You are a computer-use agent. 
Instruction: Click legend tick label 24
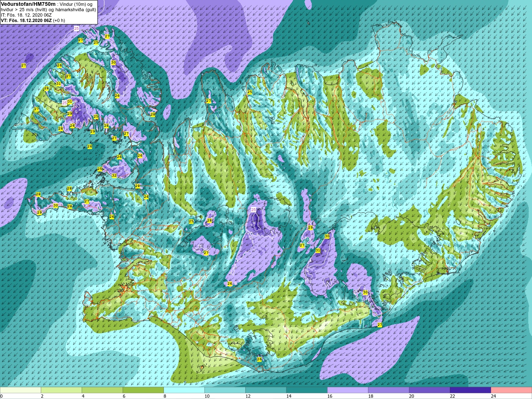[493, 396]
